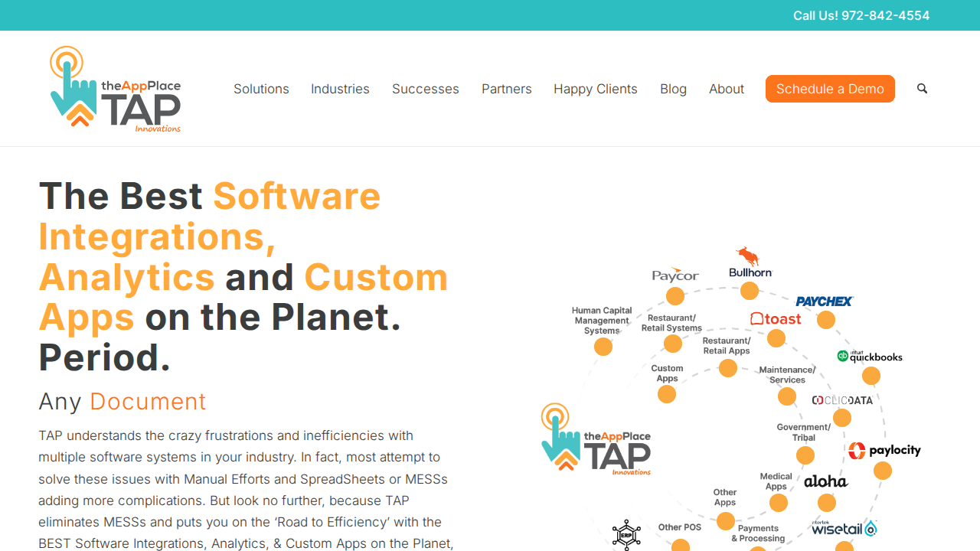Click the Paychex logo

825,302
